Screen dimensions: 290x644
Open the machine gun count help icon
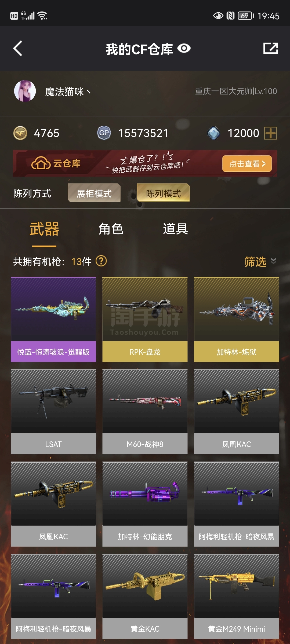(101, 261)
